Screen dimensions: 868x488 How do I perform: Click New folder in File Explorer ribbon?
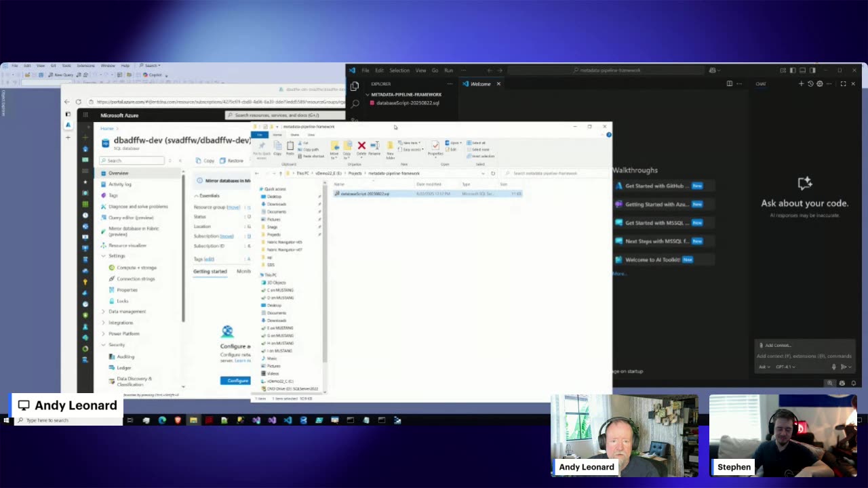tap(391, 149)
